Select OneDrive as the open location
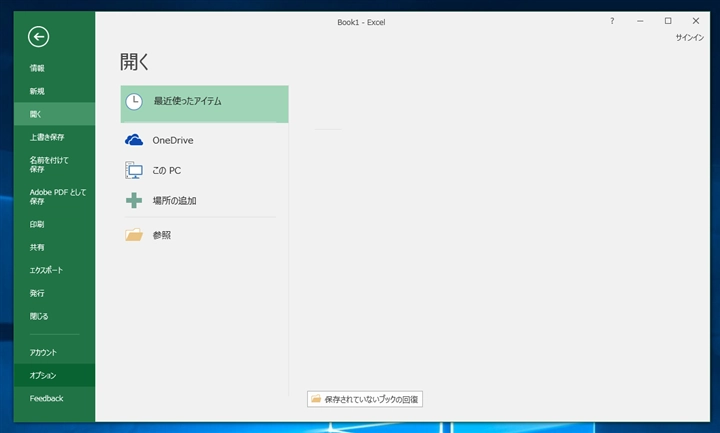Viewport: 720px width, 433px height. [173, 141]
